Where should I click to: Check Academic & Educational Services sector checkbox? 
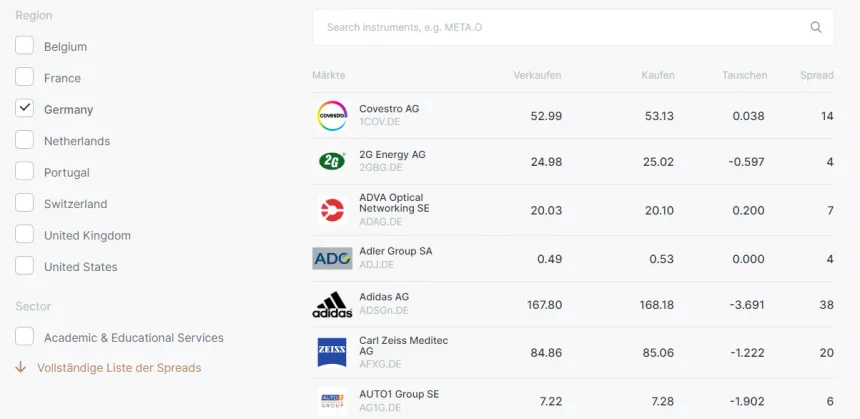[24, 337]
